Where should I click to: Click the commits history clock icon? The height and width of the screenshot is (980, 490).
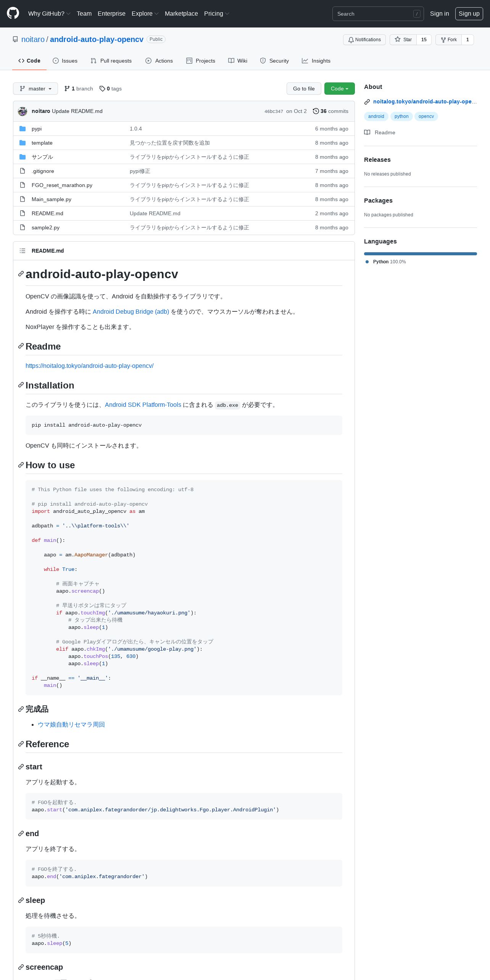click(316, 111)
